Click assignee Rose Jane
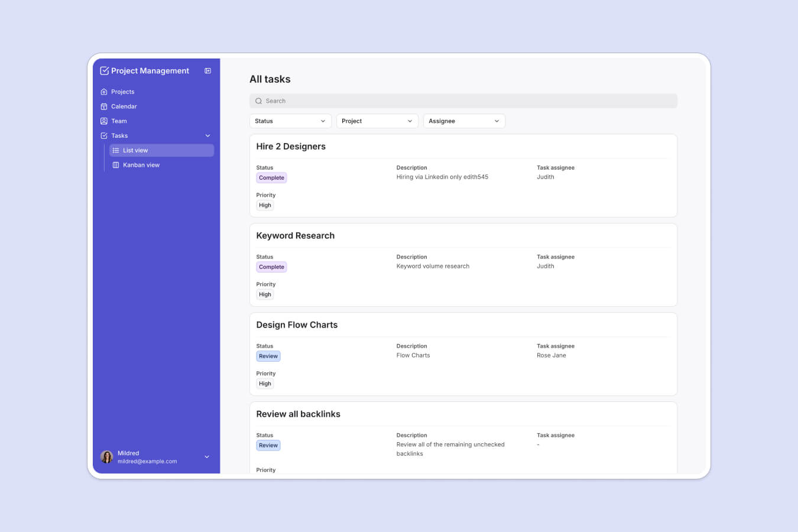This screenshot has height=532, width=798. point(552,356)
